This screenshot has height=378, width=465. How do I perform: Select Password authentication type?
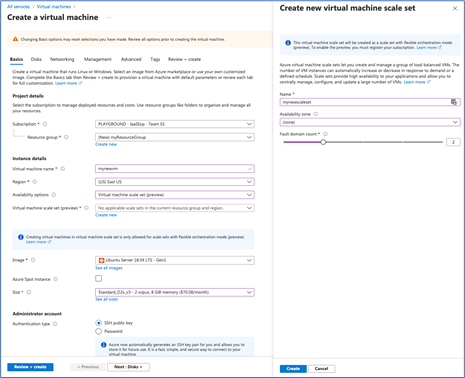tap(98, 331)
